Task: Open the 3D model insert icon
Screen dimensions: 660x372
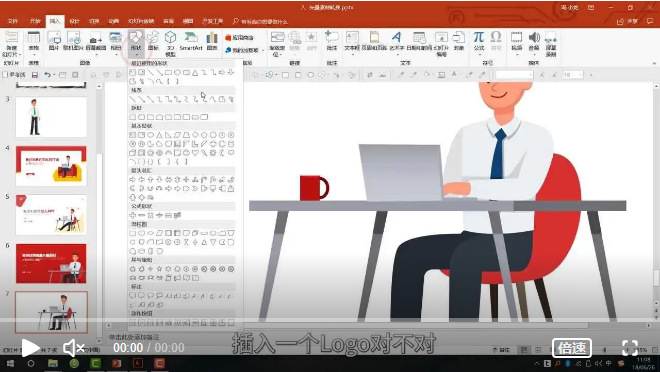Action: [170, 43]
